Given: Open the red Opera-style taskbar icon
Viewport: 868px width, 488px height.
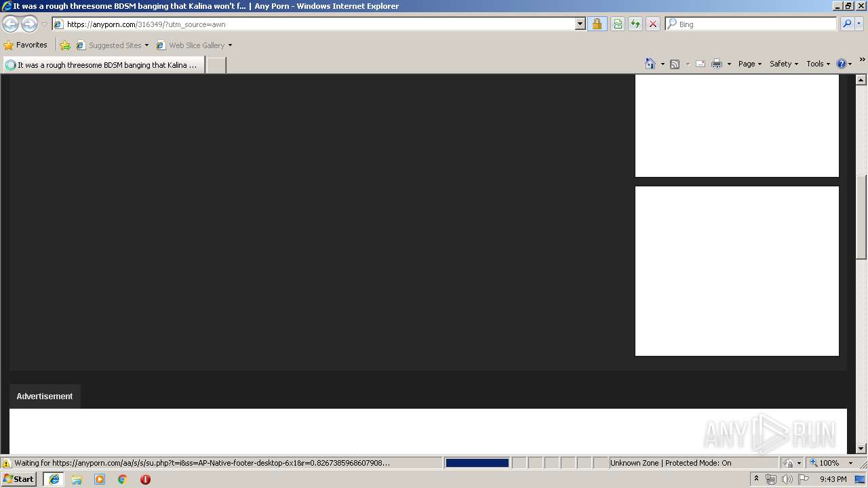Looking at the screenshot, I should [x=145, y=479].
